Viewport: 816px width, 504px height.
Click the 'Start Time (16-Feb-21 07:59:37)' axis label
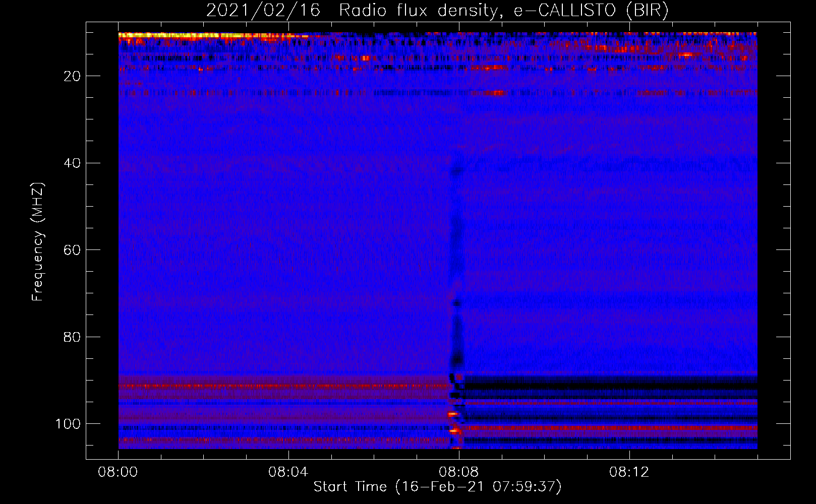437,487
